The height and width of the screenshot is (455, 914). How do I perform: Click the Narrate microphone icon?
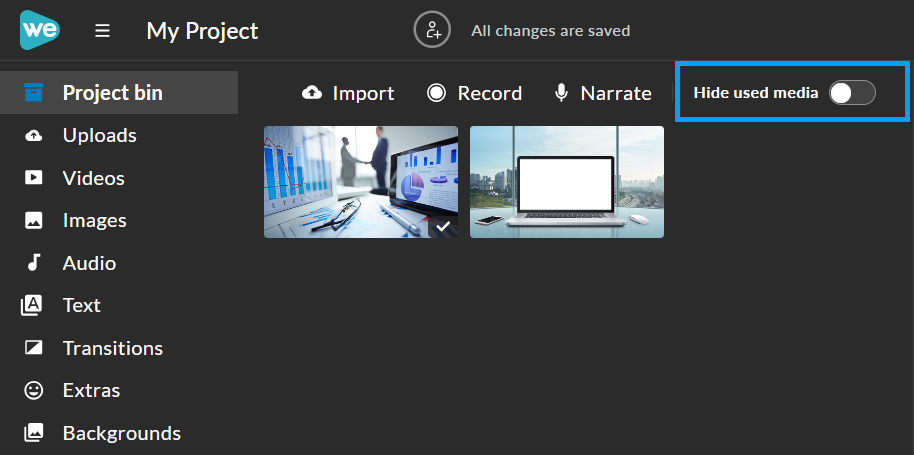coord(561,93)
